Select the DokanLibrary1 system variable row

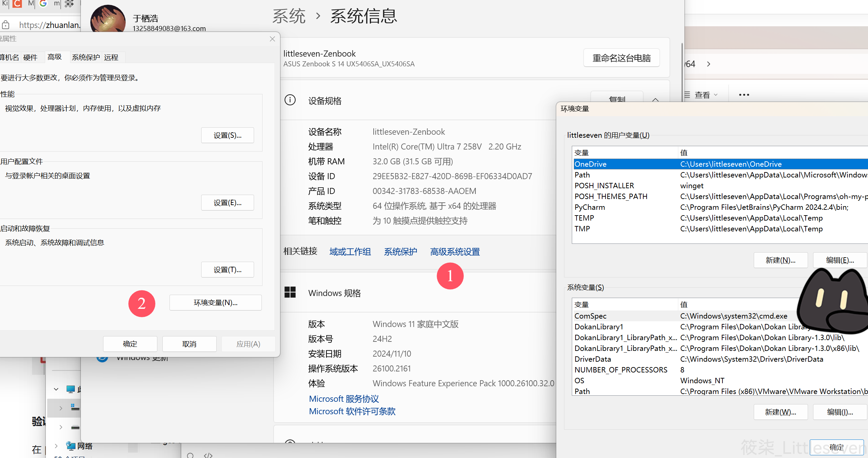point(720,327)
